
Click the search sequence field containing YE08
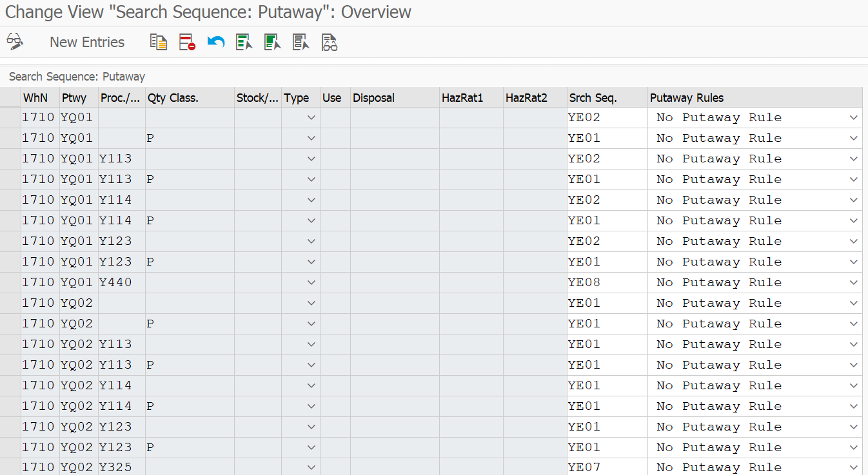coord(606,282)
